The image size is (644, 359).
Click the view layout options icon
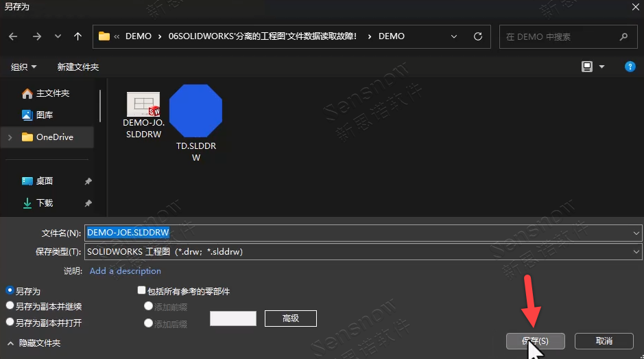pos(587,67)
